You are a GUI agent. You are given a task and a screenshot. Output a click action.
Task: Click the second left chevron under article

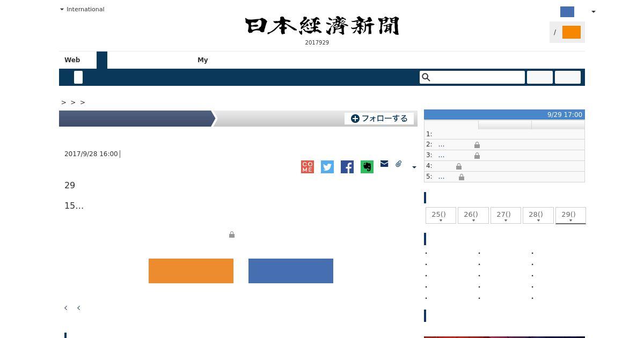coord(79,308)
